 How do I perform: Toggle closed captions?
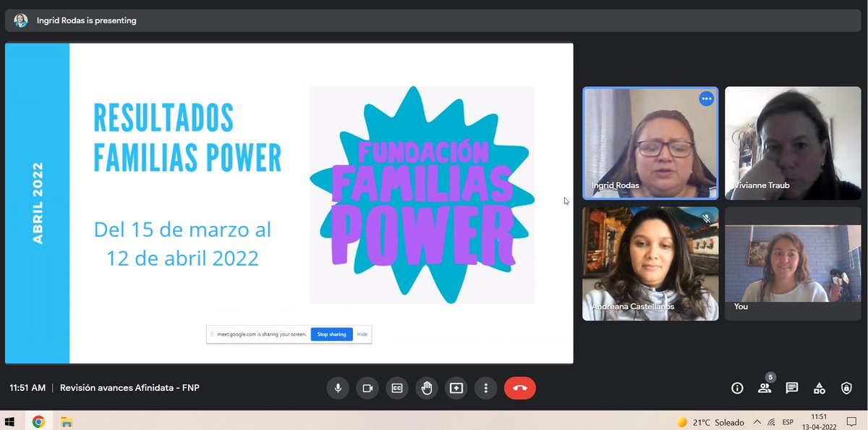click(396, 388)
